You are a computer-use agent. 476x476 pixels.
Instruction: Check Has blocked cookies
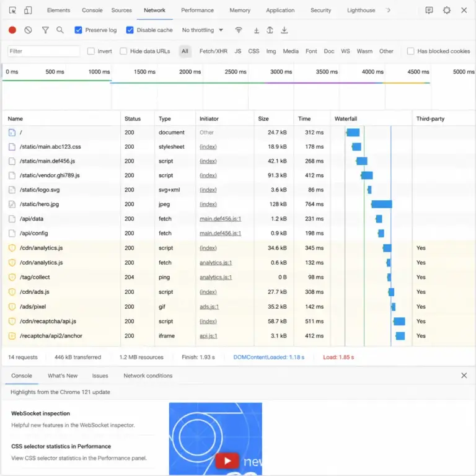tap(410, 51)
